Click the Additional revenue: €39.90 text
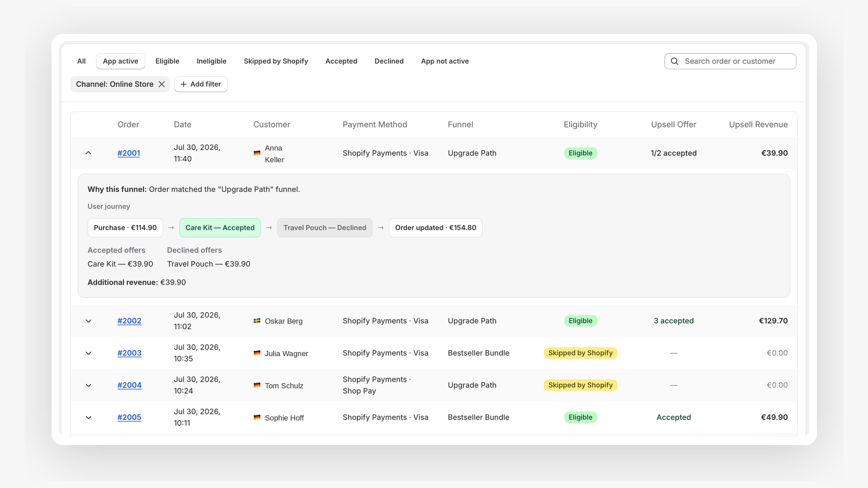This screenshot has height=488, width=868. click(x=137, y=282)
